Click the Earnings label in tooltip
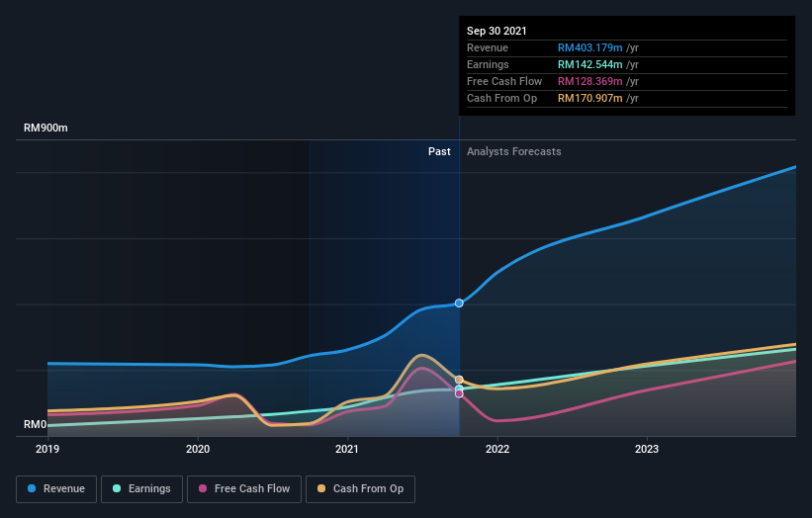 click(488, 64)
